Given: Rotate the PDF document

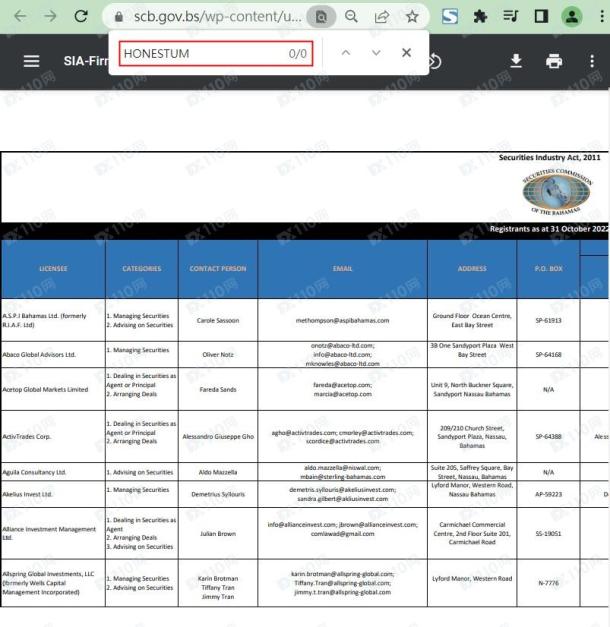Looking at the screenshot, I should 435,62.
